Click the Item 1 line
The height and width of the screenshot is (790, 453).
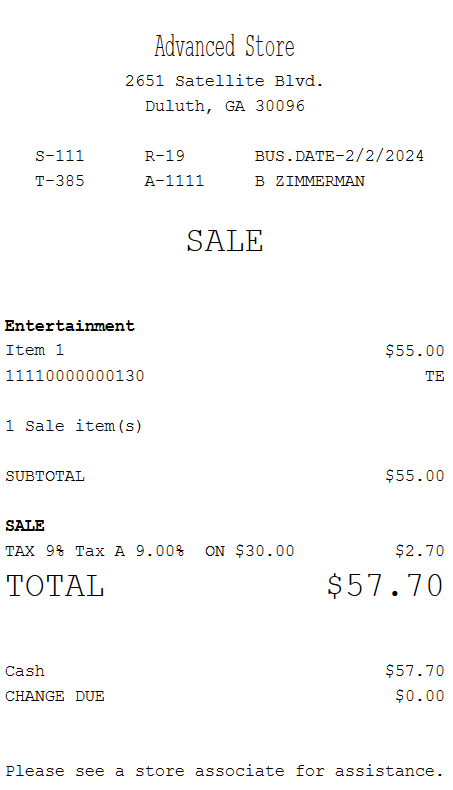click(x=225, y=350)
